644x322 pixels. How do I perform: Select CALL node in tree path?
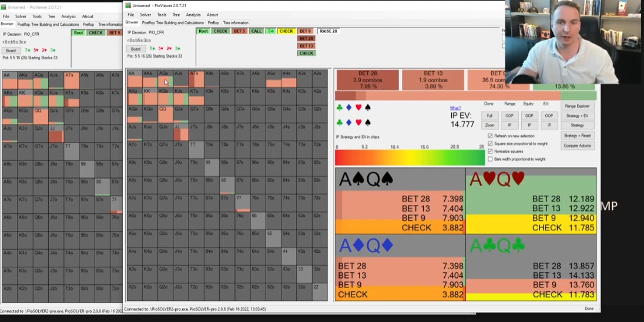click(256, 31)
